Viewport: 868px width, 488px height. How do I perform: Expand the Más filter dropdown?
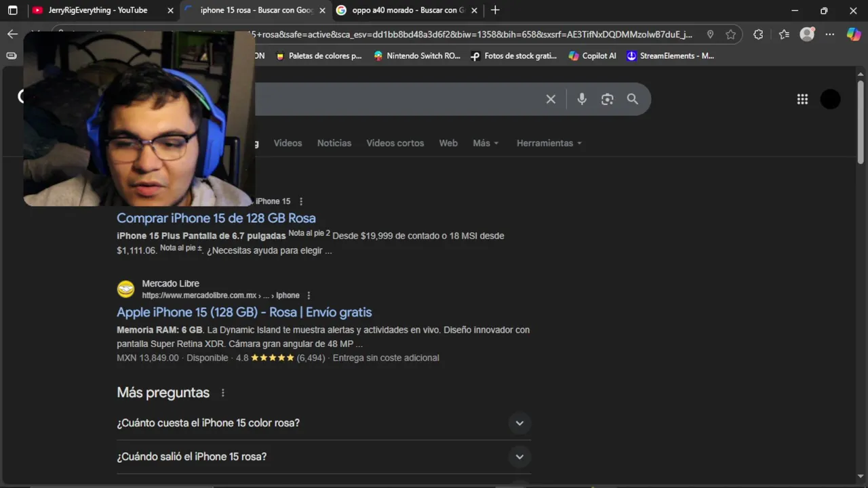(486, 143)
